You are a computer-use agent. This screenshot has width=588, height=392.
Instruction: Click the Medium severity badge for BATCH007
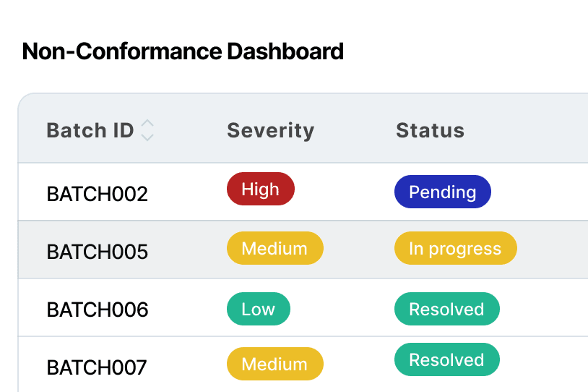pyautogui.click(x=275, y=364)
